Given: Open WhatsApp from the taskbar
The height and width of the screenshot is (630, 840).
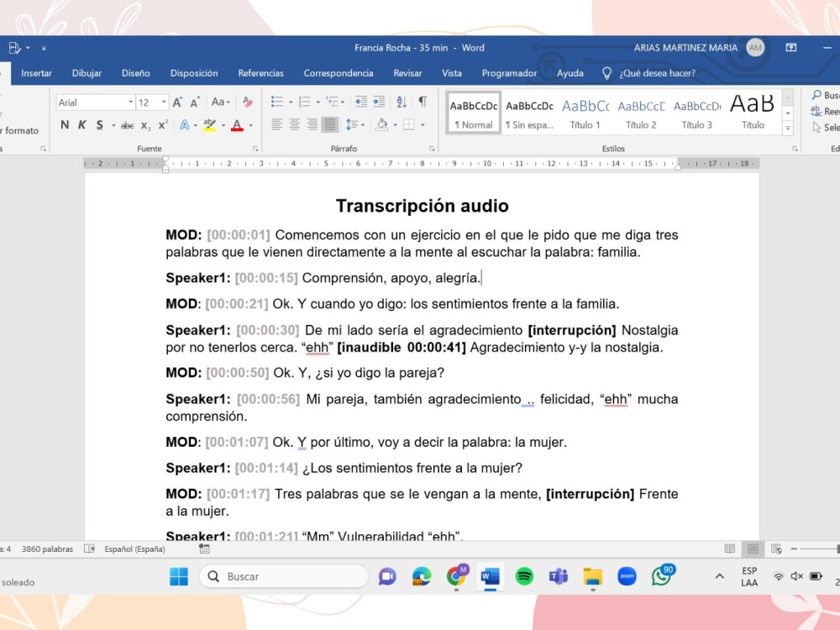Looking at the screenshot, I should coord(662,576).
